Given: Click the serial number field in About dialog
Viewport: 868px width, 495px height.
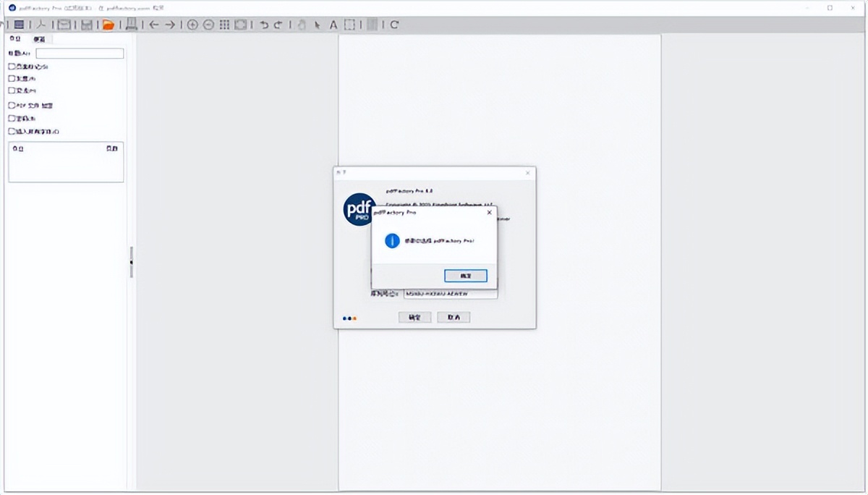Looking at the screenshot, I should coord(451,294).
